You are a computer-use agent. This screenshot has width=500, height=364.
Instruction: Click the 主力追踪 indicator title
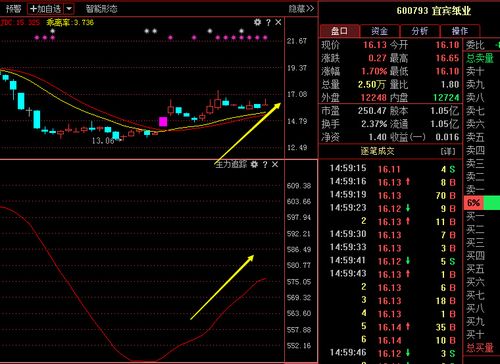pos(231,164)
